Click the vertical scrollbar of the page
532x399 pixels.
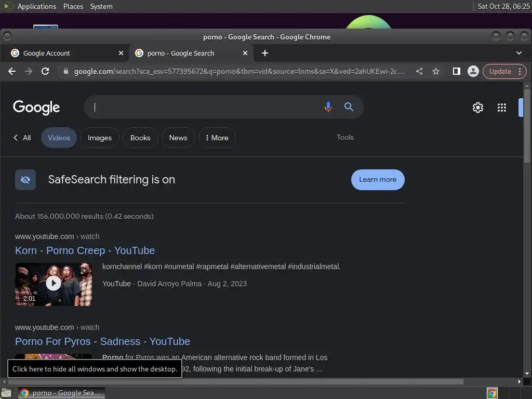click(527, 126)
